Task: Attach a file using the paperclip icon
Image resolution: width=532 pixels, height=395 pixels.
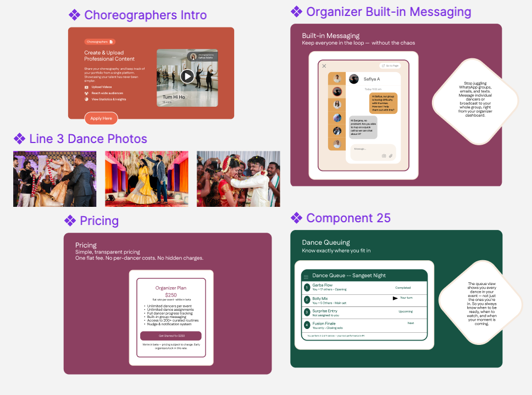Action: pos(390,156)
